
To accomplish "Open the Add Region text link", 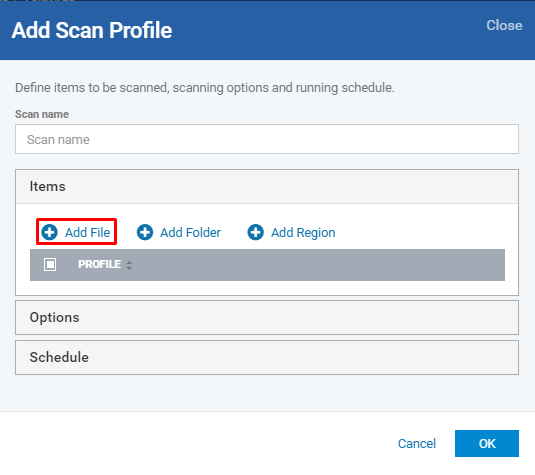I will click(x=303, y=233).
